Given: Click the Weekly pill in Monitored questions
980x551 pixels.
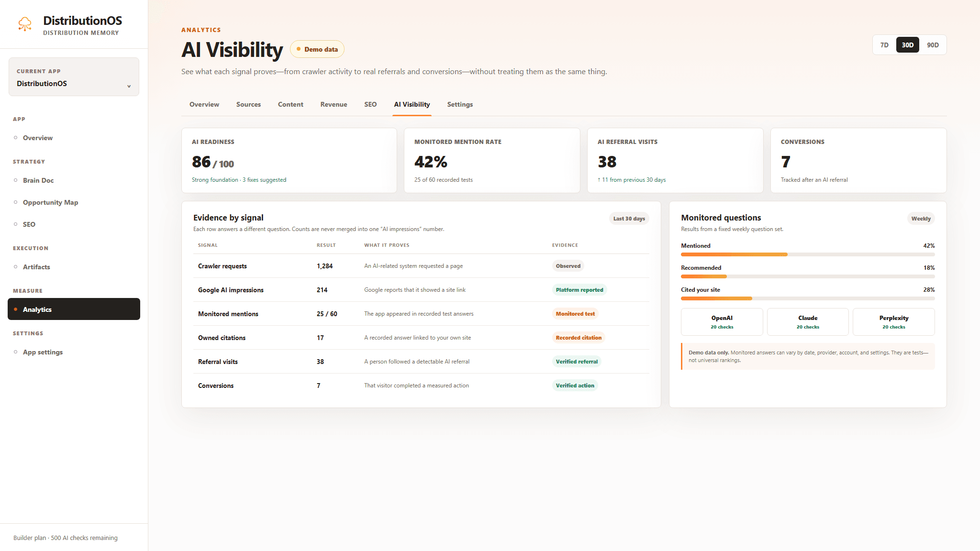Looking at the screenshot, I should (921, 219).
